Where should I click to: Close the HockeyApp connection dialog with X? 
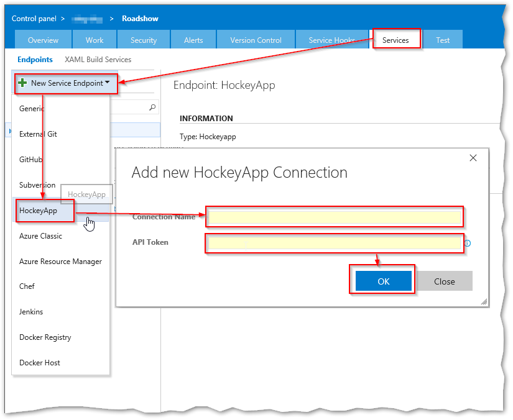tap(473, 158)
